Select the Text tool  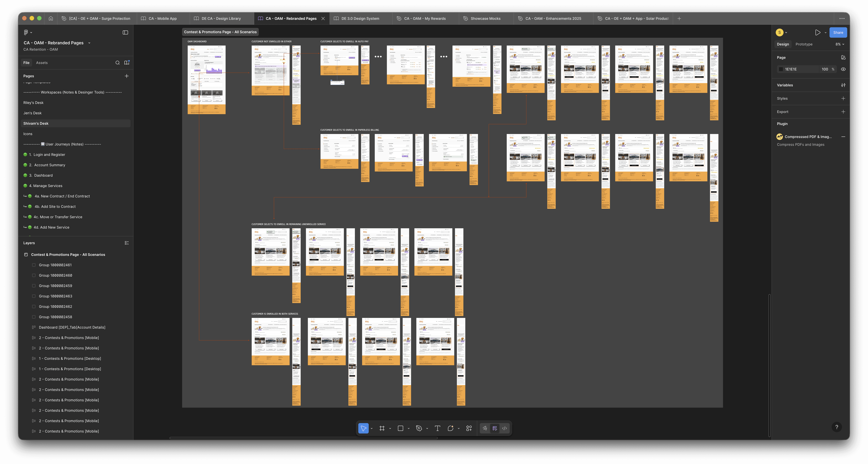[x=437, y=428]
